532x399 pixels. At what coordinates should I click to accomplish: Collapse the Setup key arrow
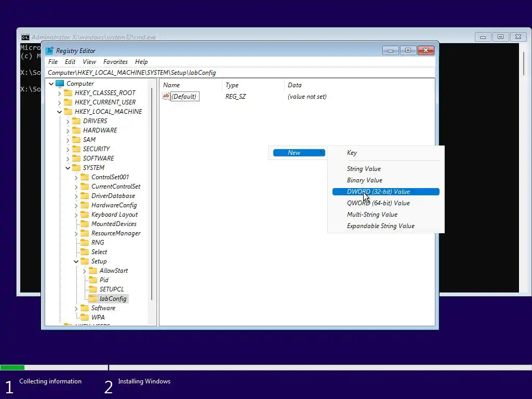(76, 262)
